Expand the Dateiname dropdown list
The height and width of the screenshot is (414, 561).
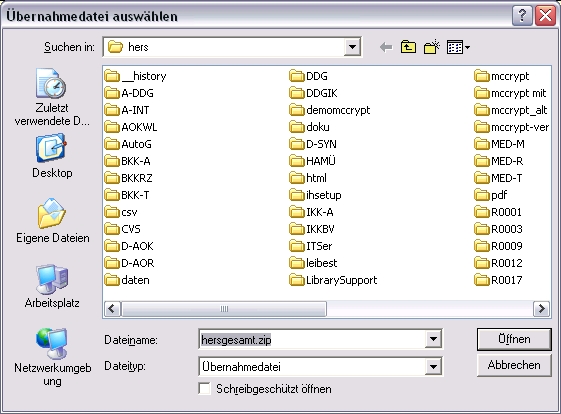coord(433,339)
